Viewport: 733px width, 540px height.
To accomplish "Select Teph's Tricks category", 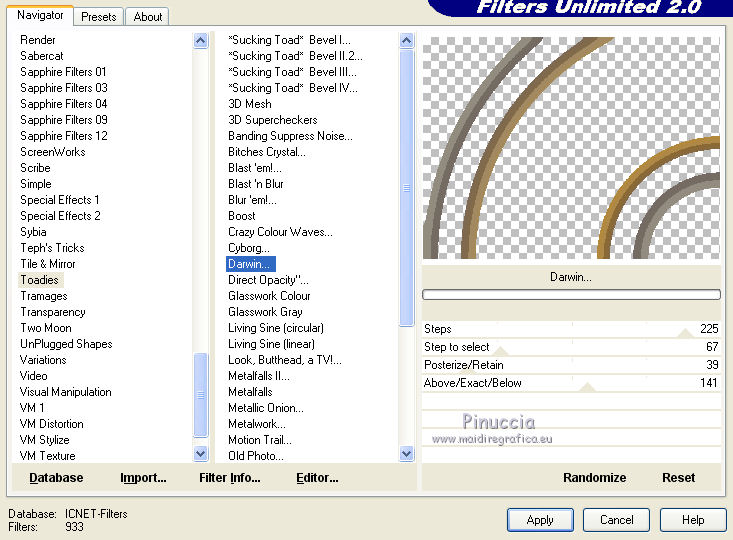I will (x=52, y=248).
